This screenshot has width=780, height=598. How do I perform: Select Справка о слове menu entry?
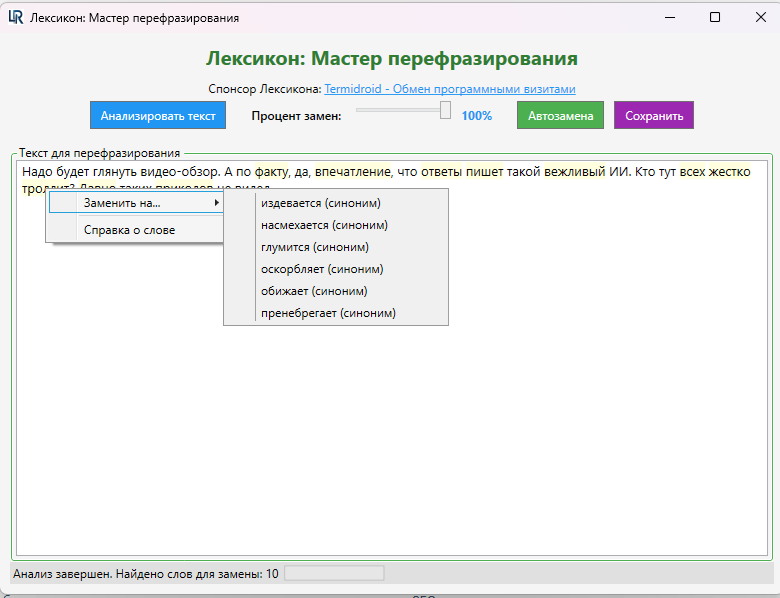pyautogui.click(x=129, y=230)
